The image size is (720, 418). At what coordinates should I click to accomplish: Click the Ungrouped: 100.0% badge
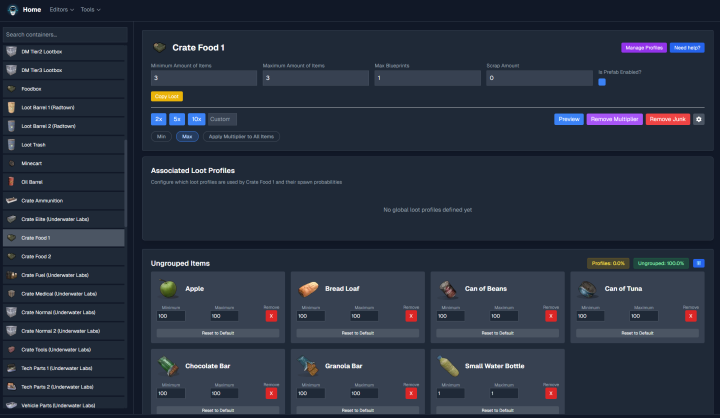pos(661,263)
